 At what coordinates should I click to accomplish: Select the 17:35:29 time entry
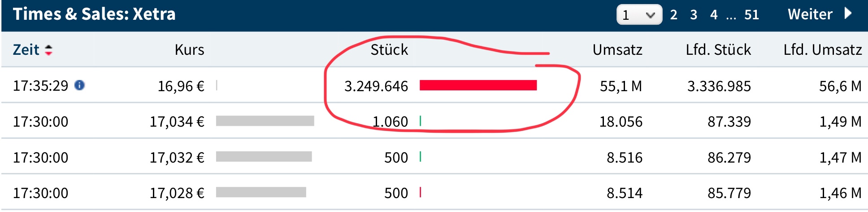(x=40, y=85)
